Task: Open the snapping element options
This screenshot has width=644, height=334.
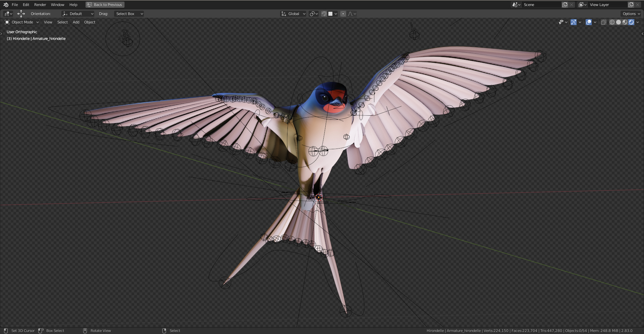Action: click(x=333, y=14)
